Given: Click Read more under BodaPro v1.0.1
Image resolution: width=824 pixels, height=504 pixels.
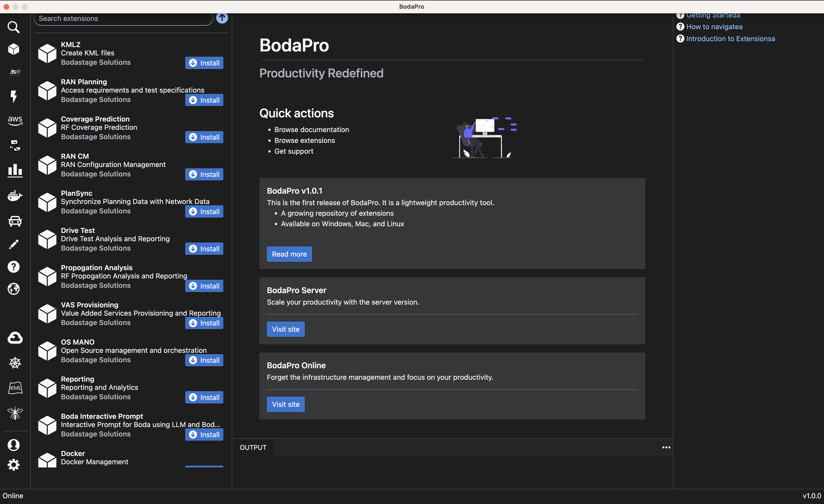Looking at the screenshot, I should [289, 254].
